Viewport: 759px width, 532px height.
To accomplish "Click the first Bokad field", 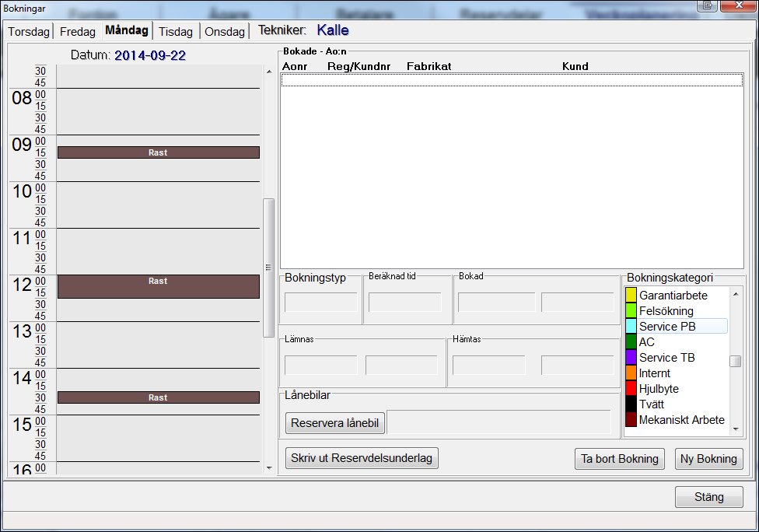I will pyautogui.click(x=497, y=302).
